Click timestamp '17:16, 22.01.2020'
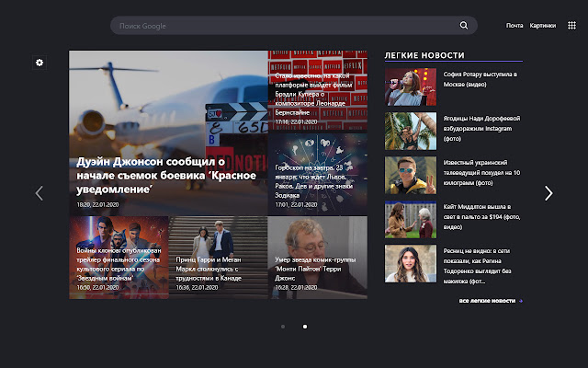Viewport: 588px width, 368px height. coord(296,122)
